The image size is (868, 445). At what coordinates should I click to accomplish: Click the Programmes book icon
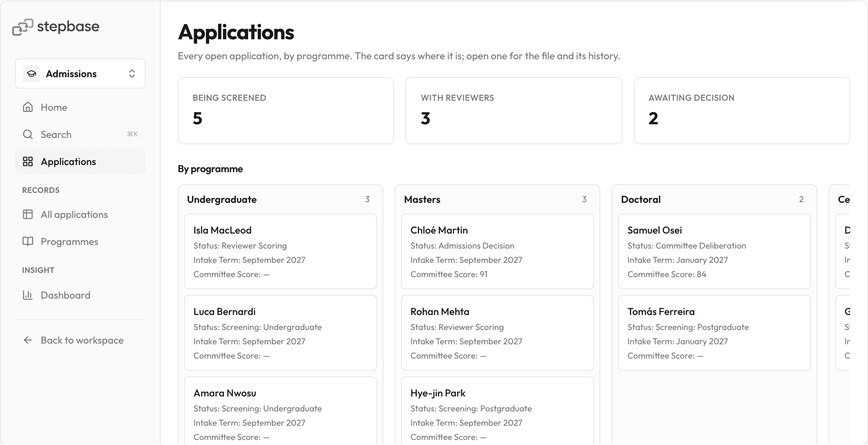(28, 241)
